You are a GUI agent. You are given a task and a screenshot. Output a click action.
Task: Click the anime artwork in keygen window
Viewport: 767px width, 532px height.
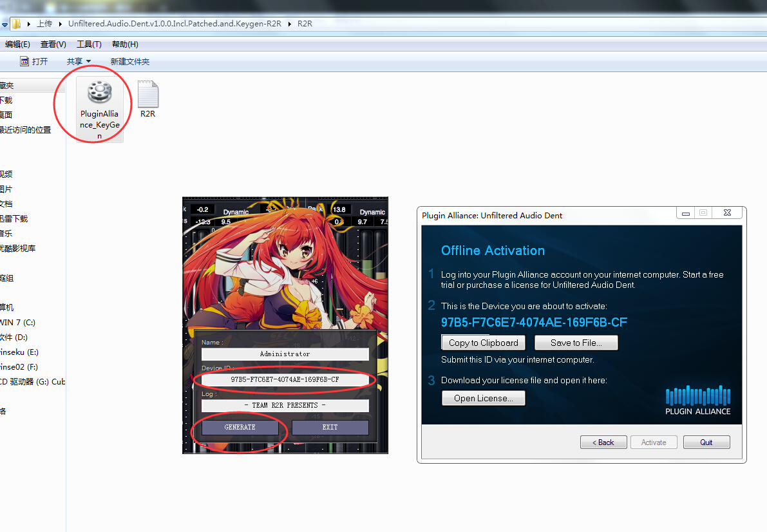(285, 264)
